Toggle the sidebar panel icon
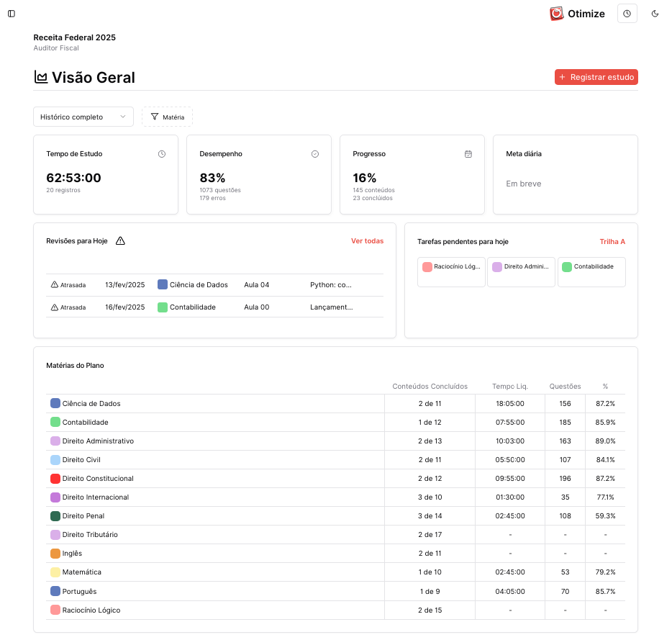The height and width of the screenshot is (640, 672). (x=12, y=14)
